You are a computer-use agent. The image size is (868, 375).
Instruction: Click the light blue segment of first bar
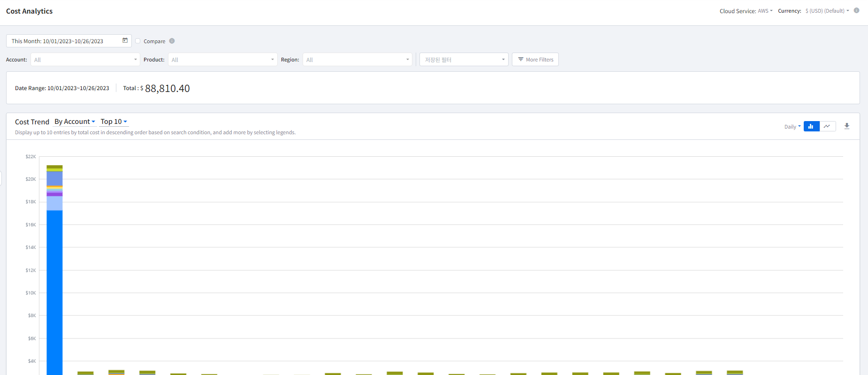[x=54, y=203]
